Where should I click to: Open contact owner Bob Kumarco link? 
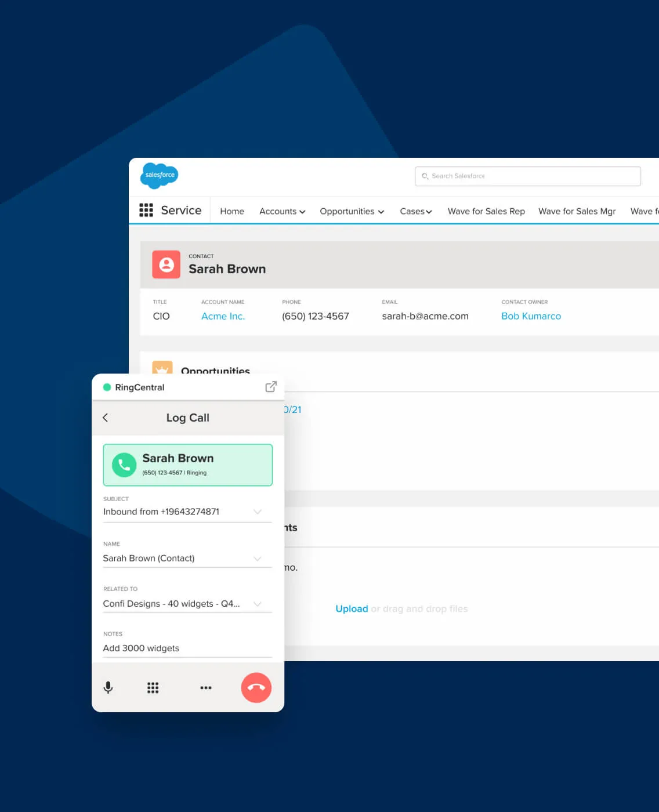(531, 316)
